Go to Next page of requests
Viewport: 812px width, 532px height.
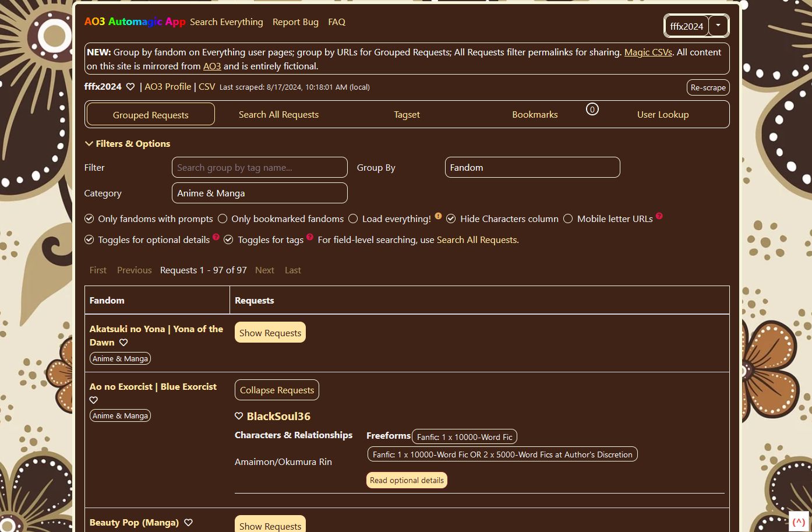(264, 270)
